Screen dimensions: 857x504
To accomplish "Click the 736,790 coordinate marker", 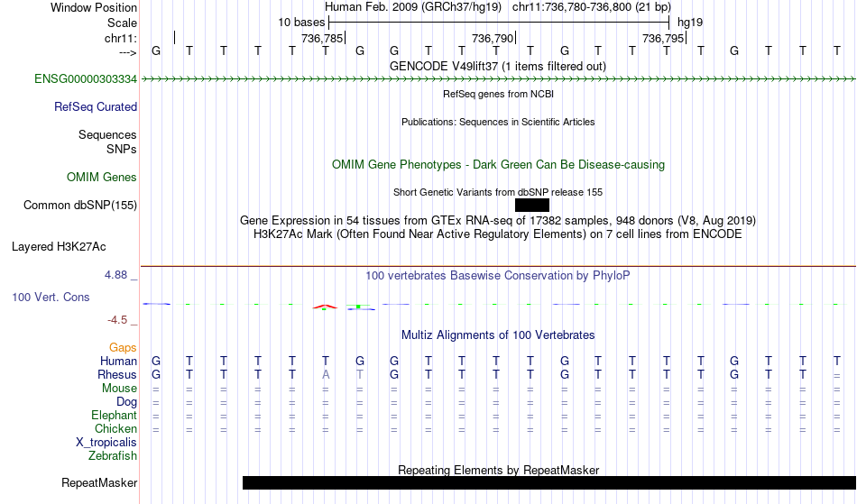I will (x=493, y=38).
